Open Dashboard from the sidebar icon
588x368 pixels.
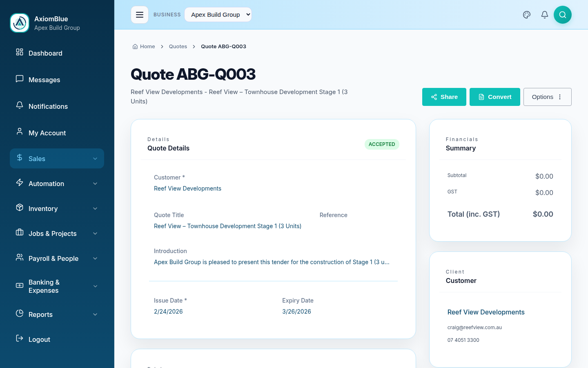click(20, 53)
